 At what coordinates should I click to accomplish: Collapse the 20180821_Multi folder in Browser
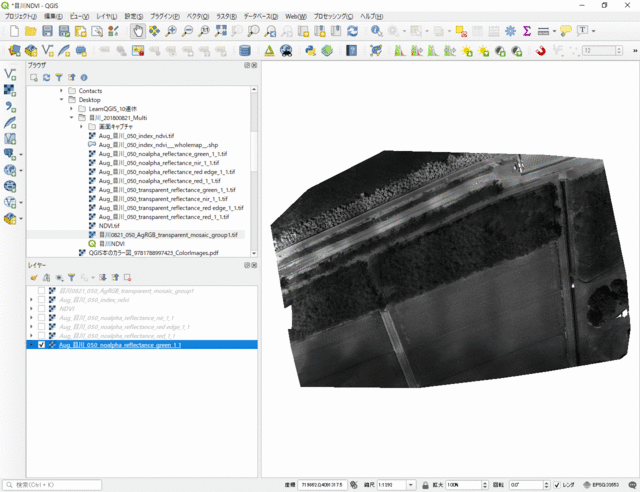[71, 118]
